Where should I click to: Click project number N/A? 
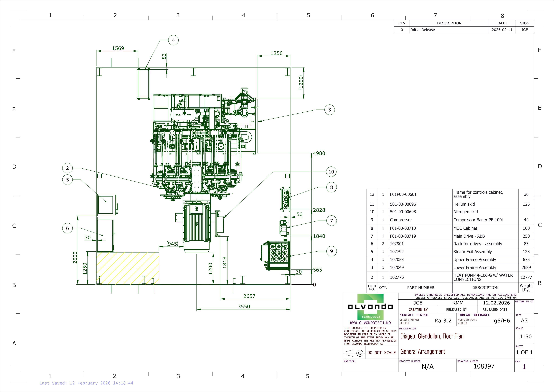(428, 367)
